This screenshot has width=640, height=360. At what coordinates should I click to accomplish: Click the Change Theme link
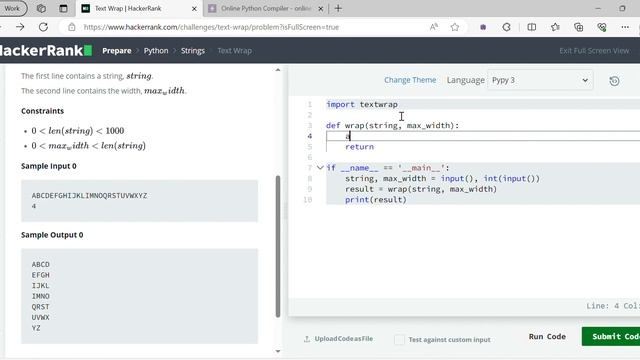[x=410, y=80]
